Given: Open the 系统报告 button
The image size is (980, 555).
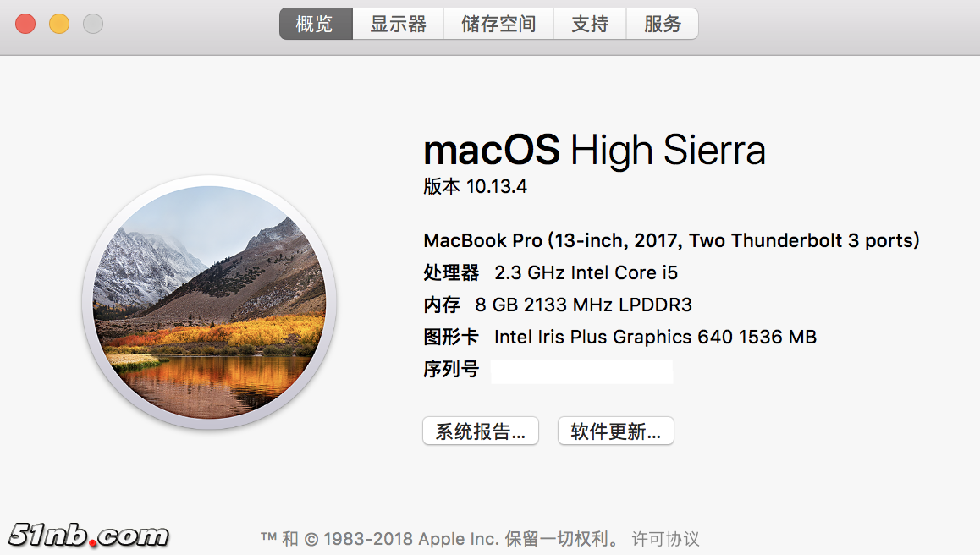Looking at the screenshot, I should (x=480, y=431).
